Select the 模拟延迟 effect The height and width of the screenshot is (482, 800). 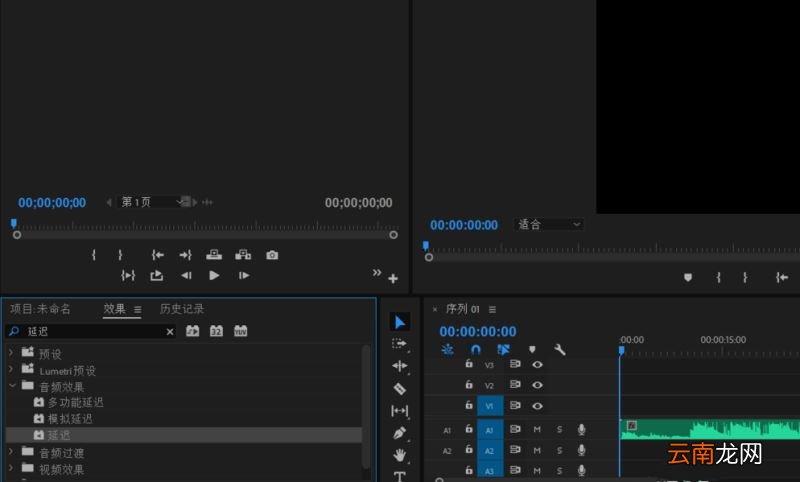pyautogui.click(x=70, y=419)
